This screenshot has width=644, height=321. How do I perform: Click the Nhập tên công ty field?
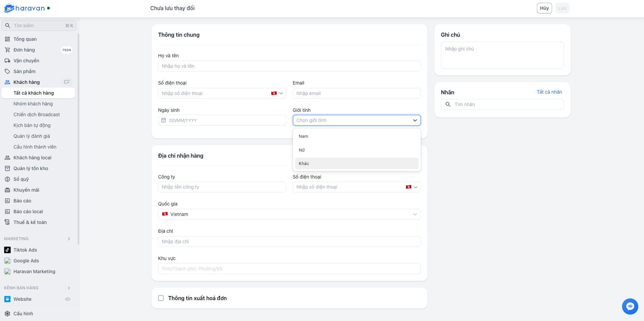click(x=222, y=187)
